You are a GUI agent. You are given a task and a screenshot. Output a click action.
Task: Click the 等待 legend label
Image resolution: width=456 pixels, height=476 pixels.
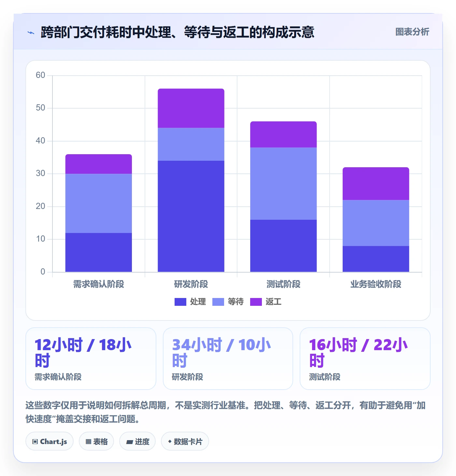(x=236, y=302)
